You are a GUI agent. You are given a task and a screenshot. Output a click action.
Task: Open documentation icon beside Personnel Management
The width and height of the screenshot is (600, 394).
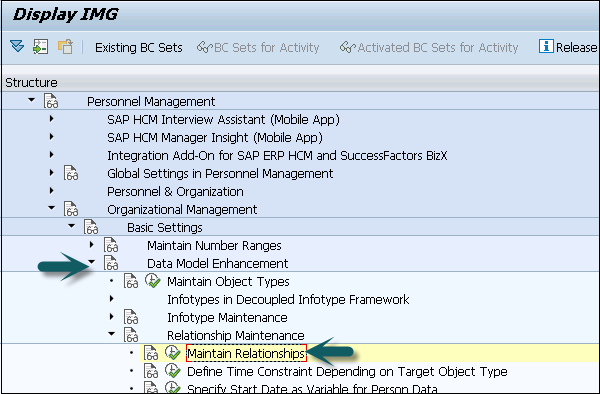51,101
